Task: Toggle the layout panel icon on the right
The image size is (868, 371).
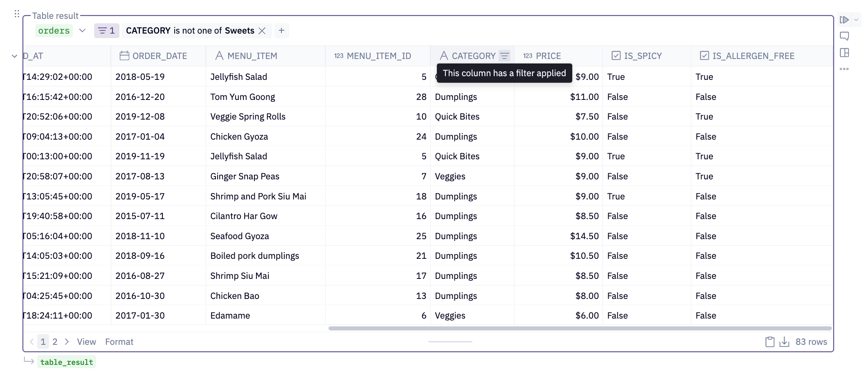Action: pyautogui.click(x=844, y=53)
